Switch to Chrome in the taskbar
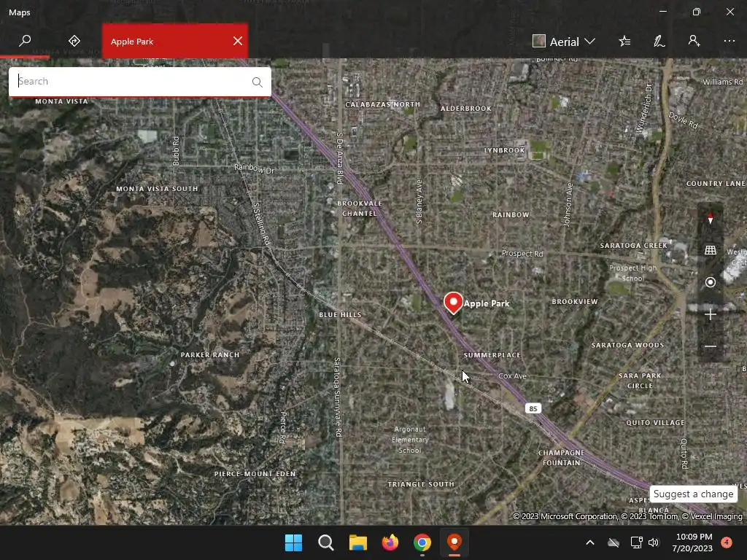Image resolution: width=747 pixels, height=560 pixels. point(422,542)
